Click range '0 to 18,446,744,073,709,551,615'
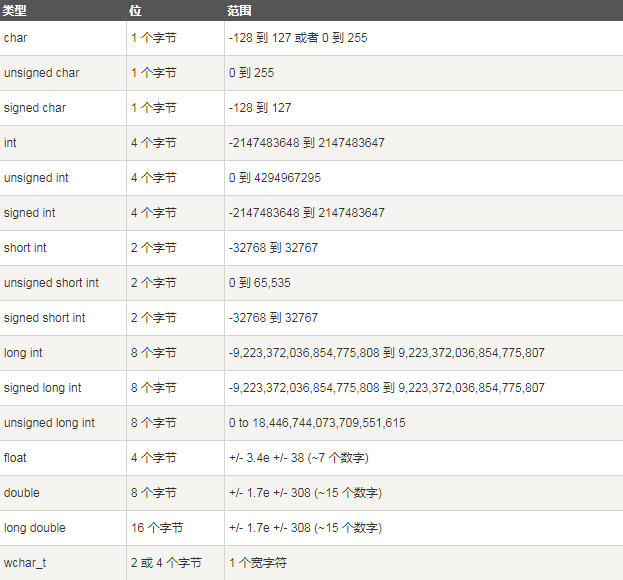623x580 pixels. pyautogui.click(x=317, y=423)
